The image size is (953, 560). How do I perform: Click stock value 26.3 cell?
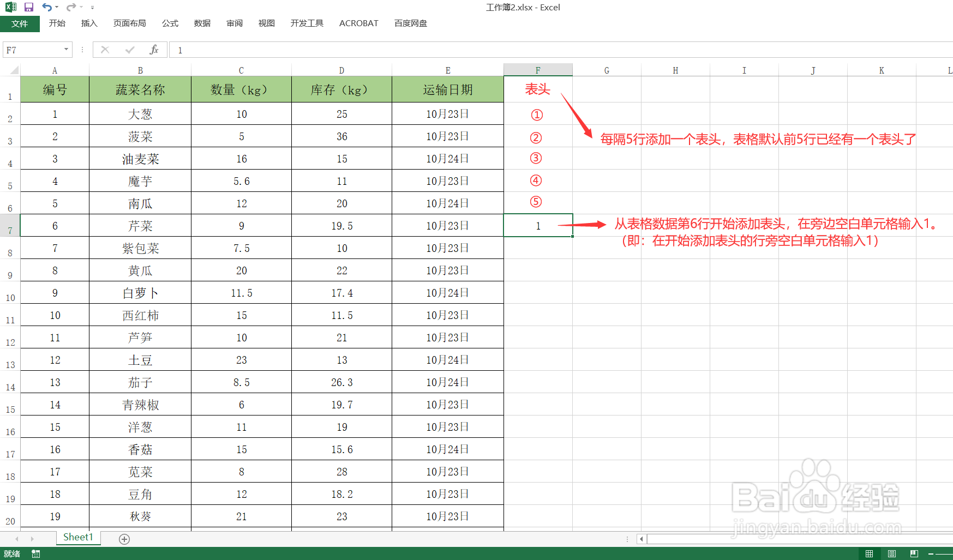tap(341, 382)
